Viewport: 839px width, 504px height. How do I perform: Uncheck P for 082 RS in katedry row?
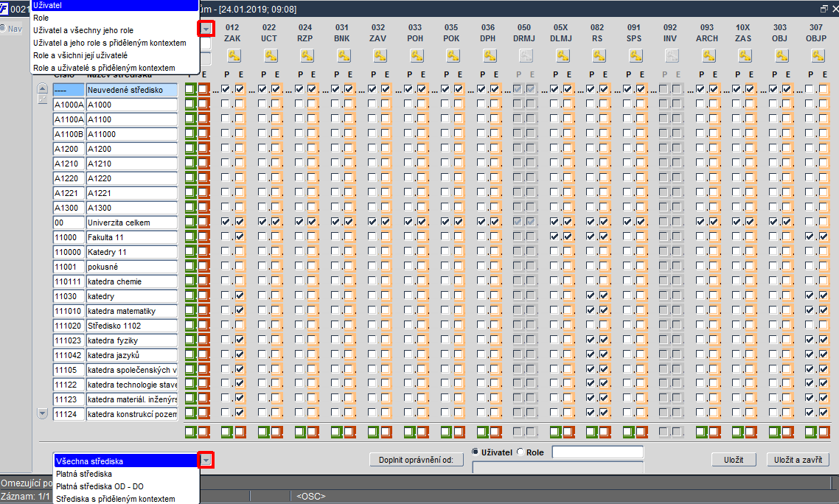(x=591, y=295)
